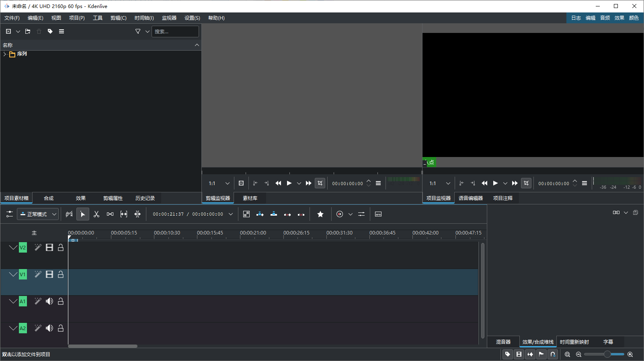Select the razor (cut) tool
The image size is (644, 361).
click(96, 214)
